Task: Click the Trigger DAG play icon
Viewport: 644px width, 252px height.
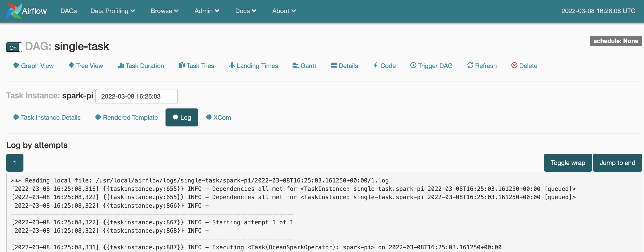Action: [413, 65]
